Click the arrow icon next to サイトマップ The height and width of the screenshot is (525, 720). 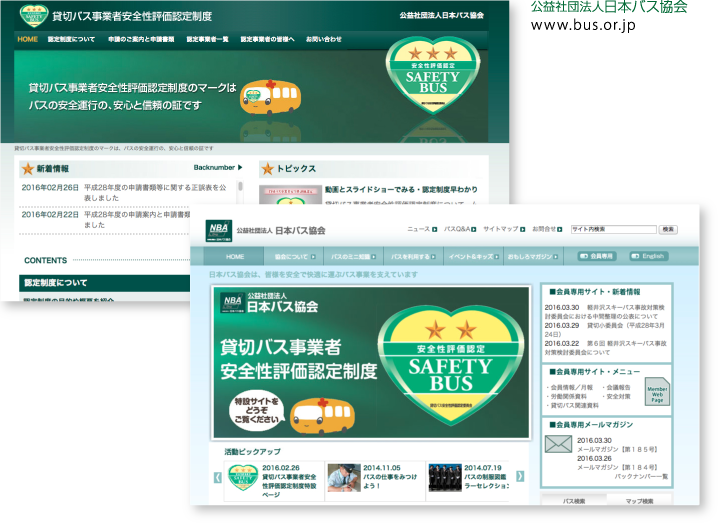coord(523,229)
